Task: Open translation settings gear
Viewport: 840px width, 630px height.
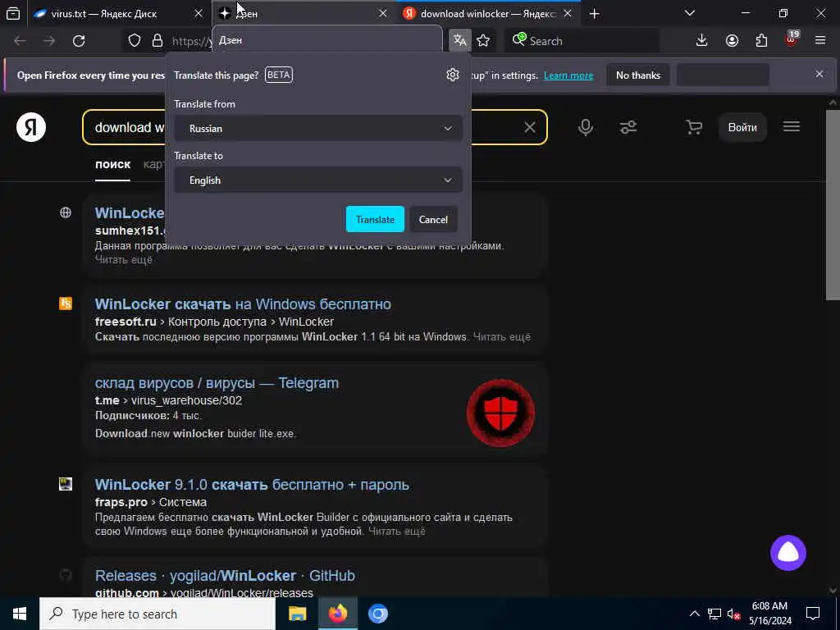Action: 453,75
